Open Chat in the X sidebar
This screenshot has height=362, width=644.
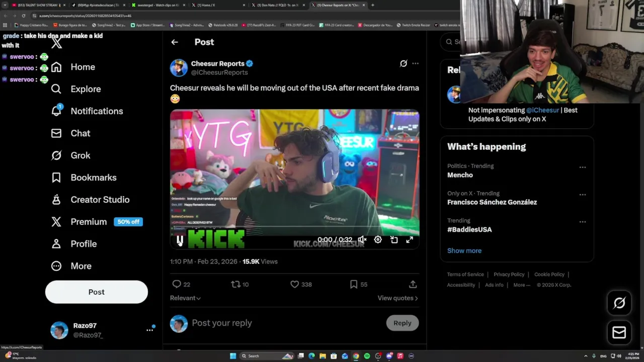pos(70,133)
